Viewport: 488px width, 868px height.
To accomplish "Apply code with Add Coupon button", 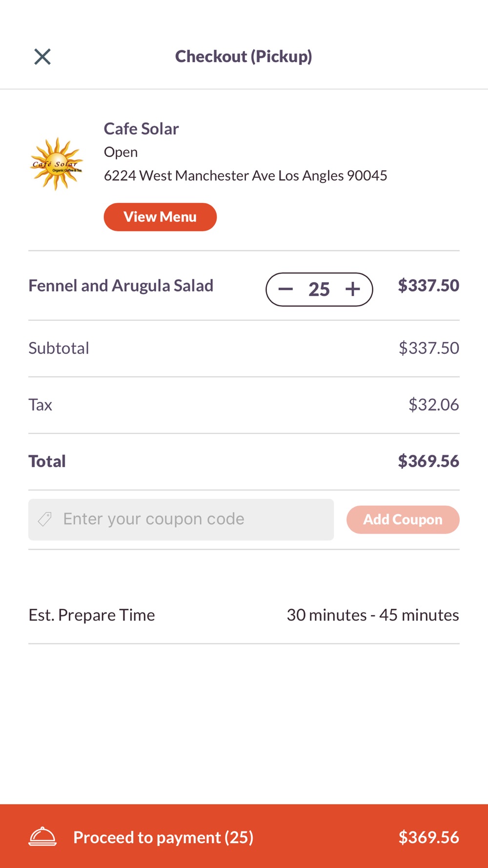I will pos(403,519).
